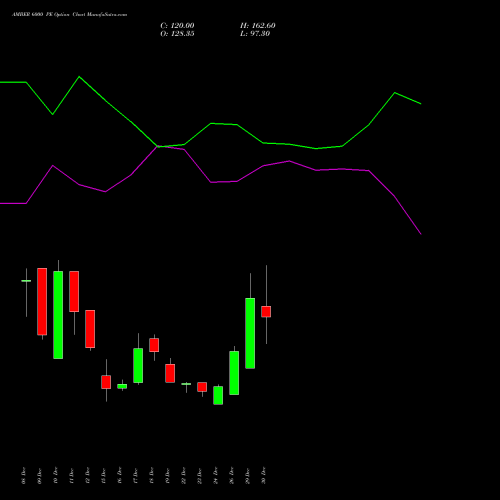The width and height of the screenshot is (500, 500).
Task: Click the small red candle for 15 Dec
Action: 106,382
